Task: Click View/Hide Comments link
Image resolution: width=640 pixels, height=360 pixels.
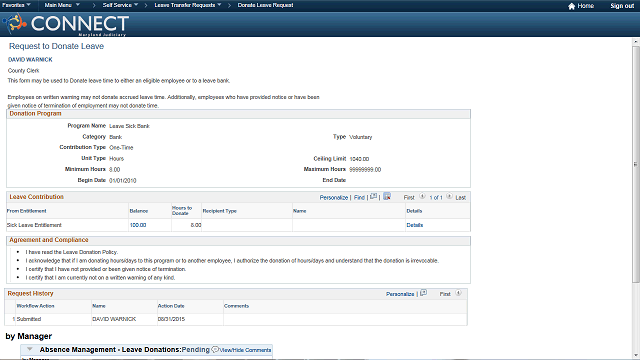Action: coord(245,350)
